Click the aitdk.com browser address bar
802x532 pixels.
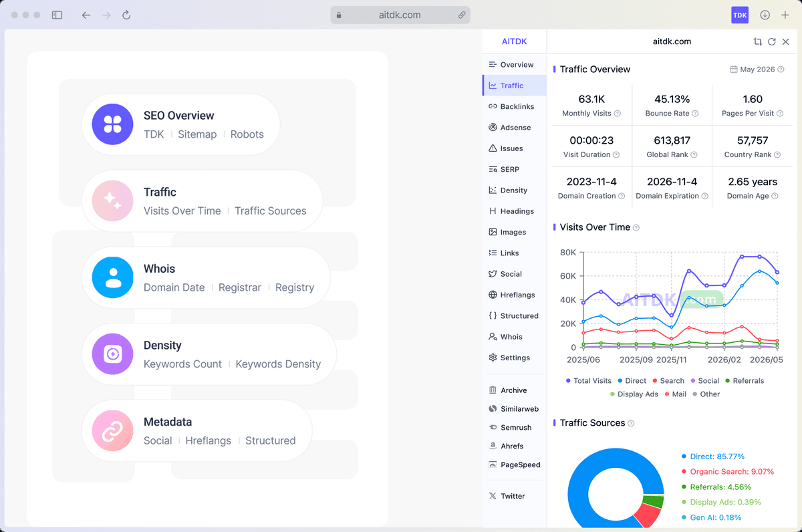(x=400, y=15)
